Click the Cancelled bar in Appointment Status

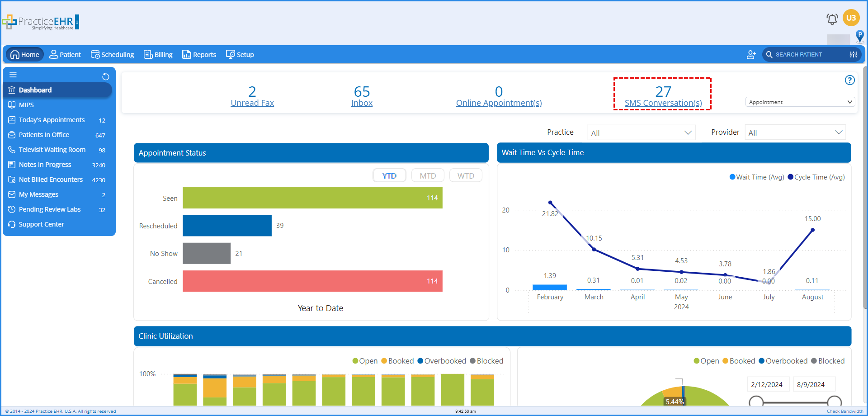[312, 281]
